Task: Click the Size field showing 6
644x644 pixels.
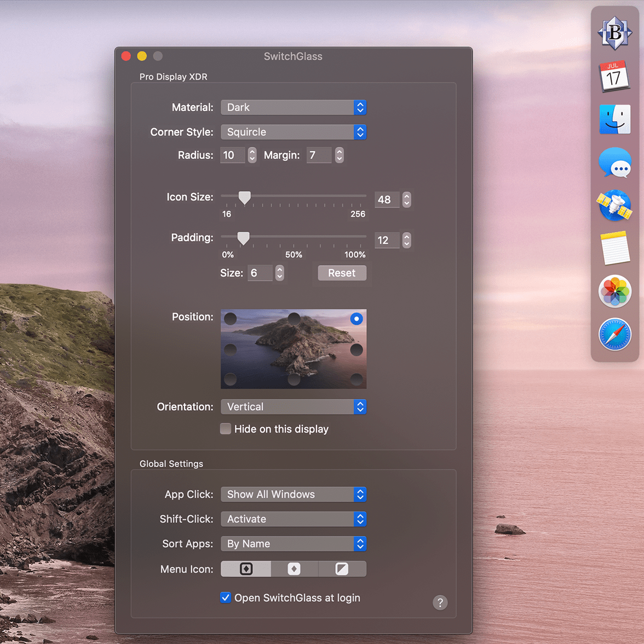Action: pyautogui.click(x=260, y=273)
